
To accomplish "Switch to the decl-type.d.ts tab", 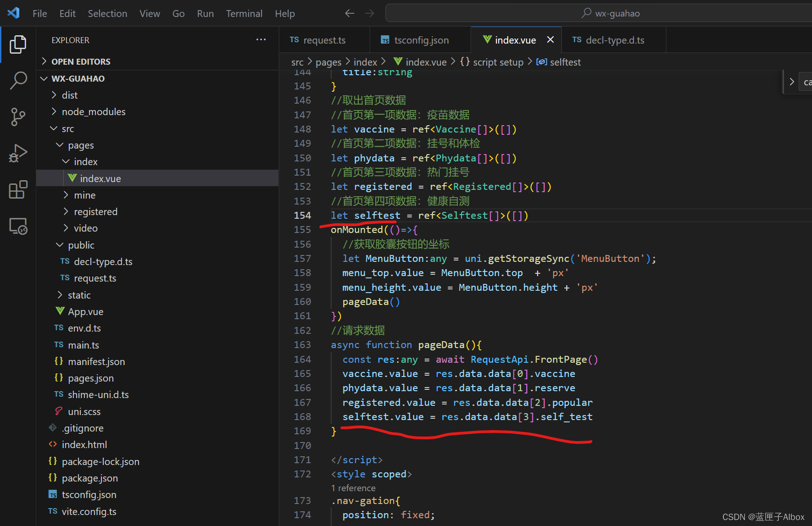I will coord(614,40).
